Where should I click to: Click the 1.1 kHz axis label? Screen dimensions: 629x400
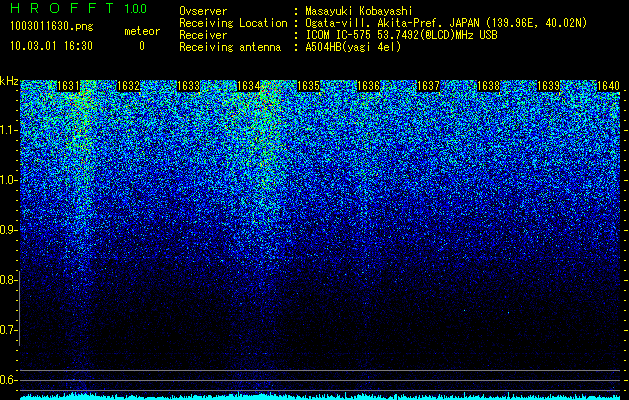point(9,130)
